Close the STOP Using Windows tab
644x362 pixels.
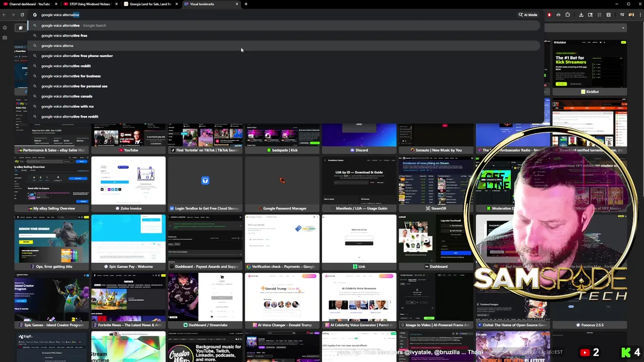116,4
